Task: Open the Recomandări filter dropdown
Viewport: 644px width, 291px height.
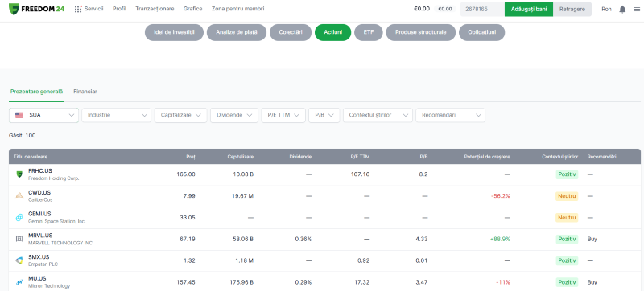Action: [451, 115]
